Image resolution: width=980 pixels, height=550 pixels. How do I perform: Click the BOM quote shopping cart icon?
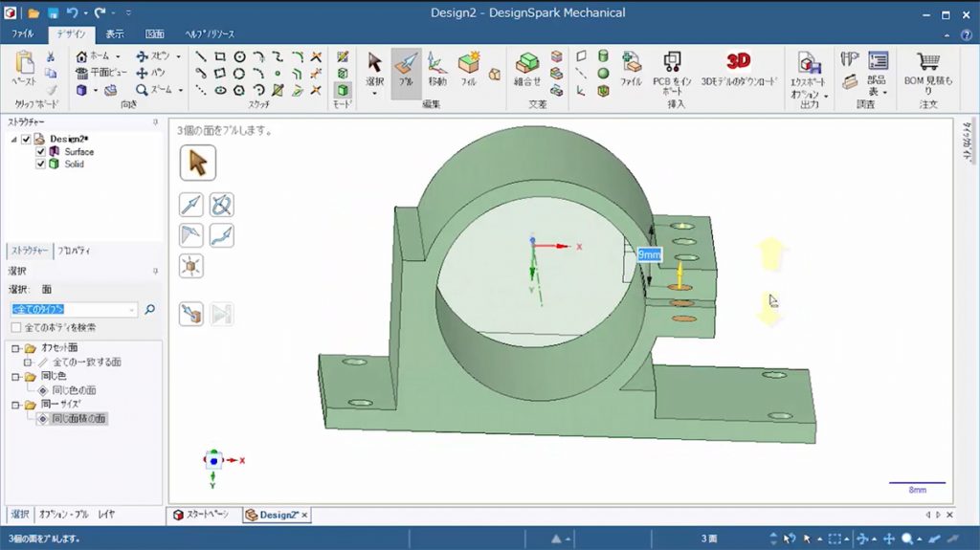[927, 62]
